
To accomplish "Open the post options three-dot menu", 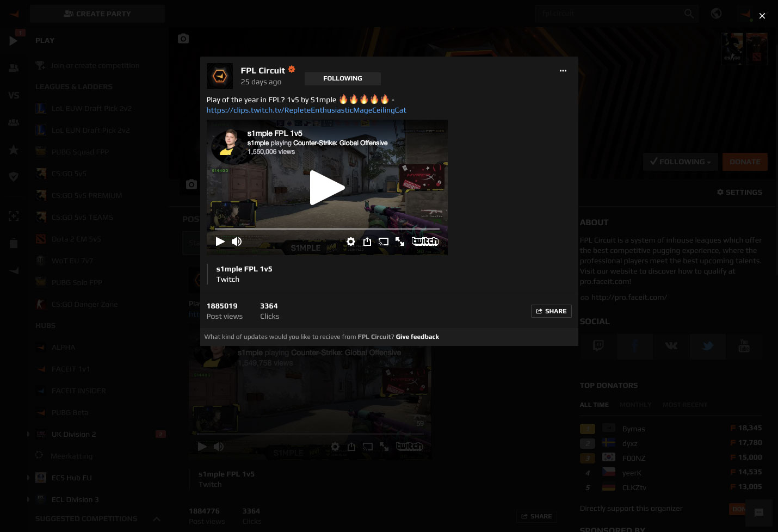I will click(563, 71).
